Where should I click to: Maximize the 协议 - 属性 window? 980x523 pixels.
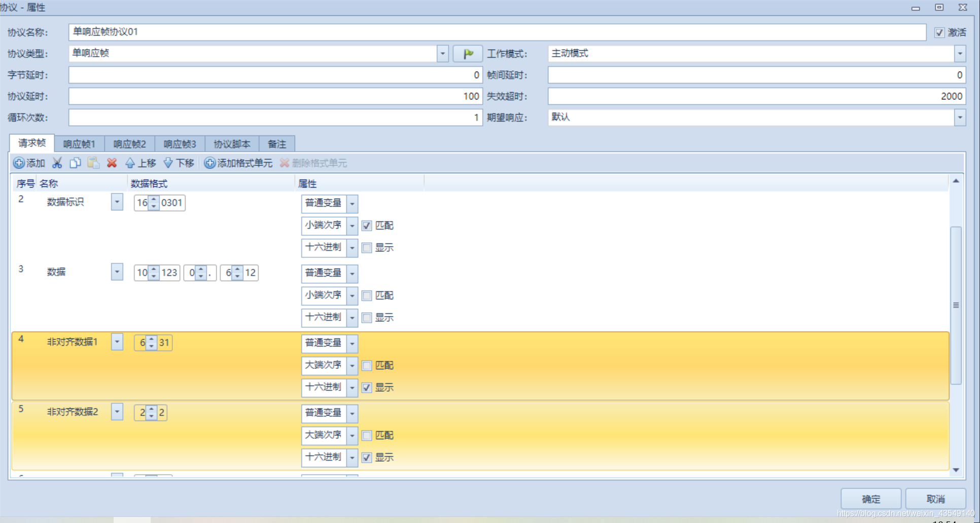[939, 7]
